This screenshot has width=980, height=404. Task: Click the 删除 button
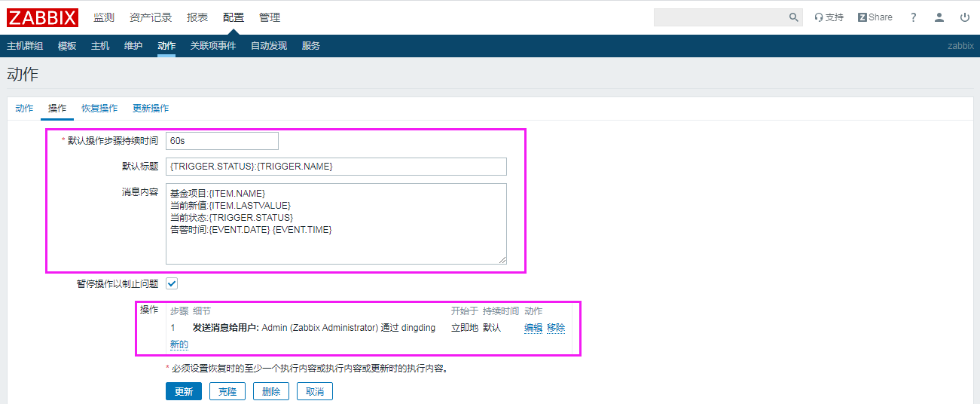(271, 391)
